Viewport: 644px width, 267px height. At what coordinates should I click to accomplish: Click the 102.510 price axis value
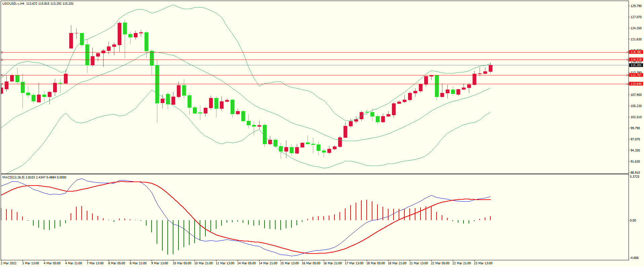tap(636, 117)
